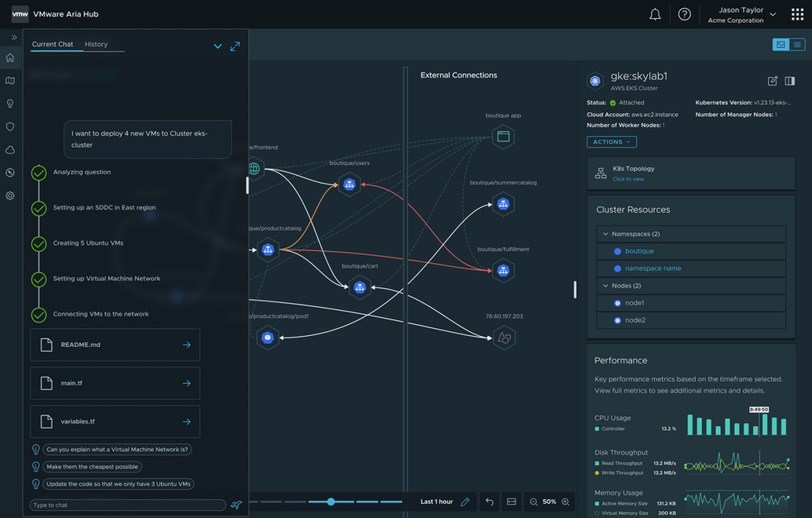
Task: Switch to topology map view toggle
Action: [x=781, y=45]
